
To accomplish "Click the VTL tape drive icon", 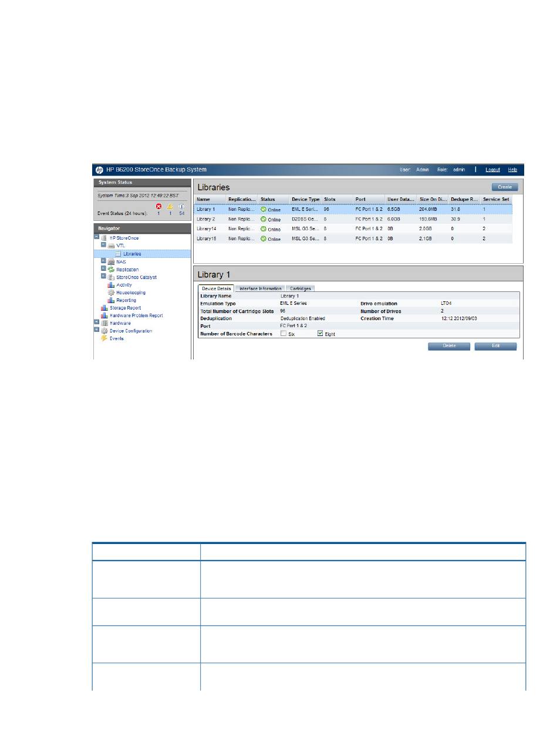I will pos(112,246).
